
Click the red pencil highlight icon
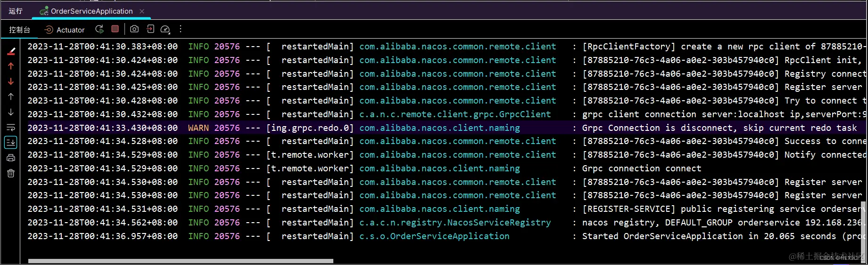point(11,51)
